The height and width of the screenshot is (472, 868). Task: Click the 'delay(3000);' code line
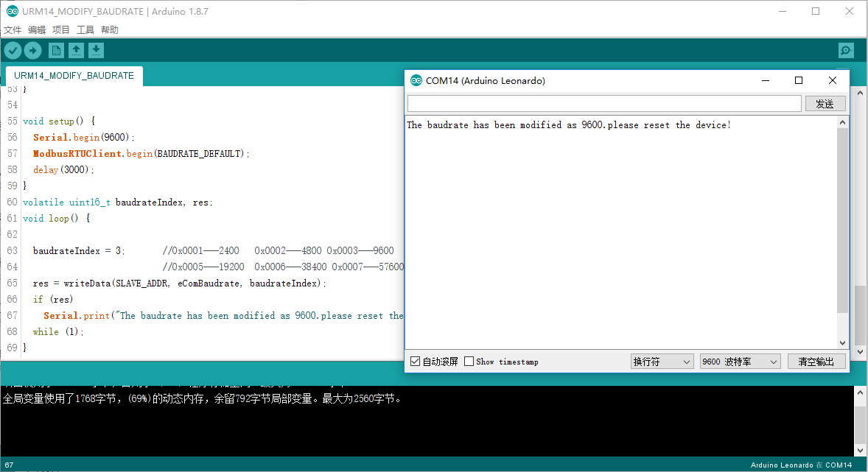(63, 169)
